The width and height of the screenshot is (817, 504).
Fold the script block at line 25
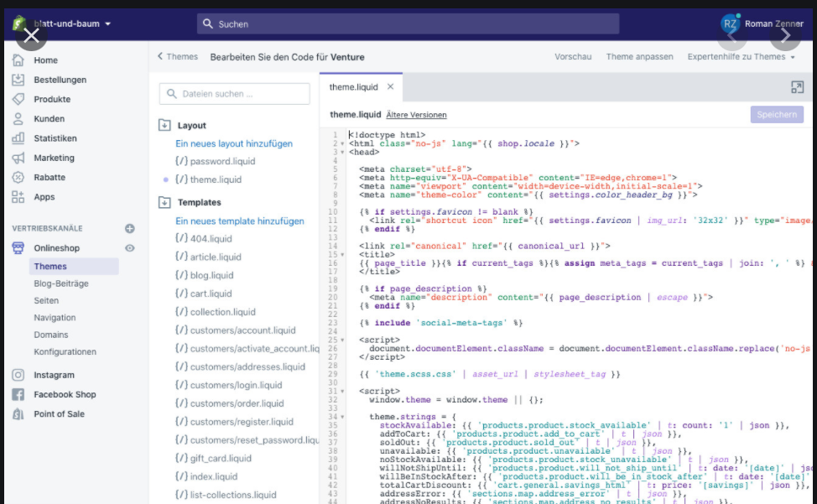pyautogui.click(x=342, y=340)
